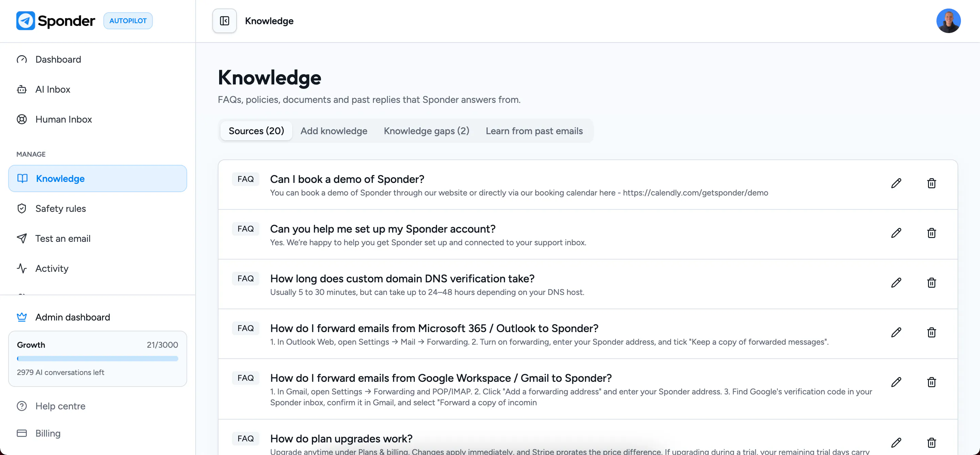Image resolution: width=980 pixels, height=455 pixels.
Task: Open Learn from past emails tab
Action: click(534, 131)
